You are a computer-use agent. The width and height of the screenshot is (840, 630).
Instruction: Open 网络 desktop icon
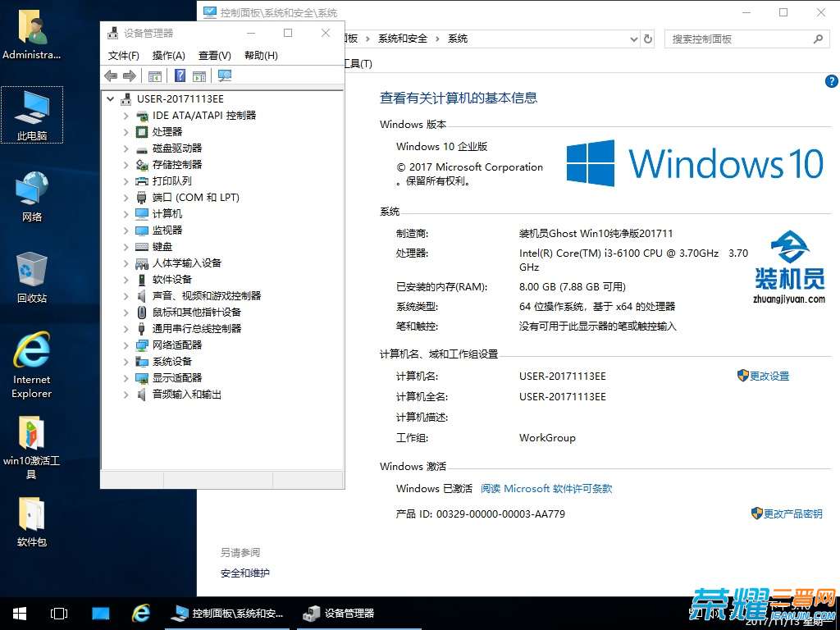[32, 196]
